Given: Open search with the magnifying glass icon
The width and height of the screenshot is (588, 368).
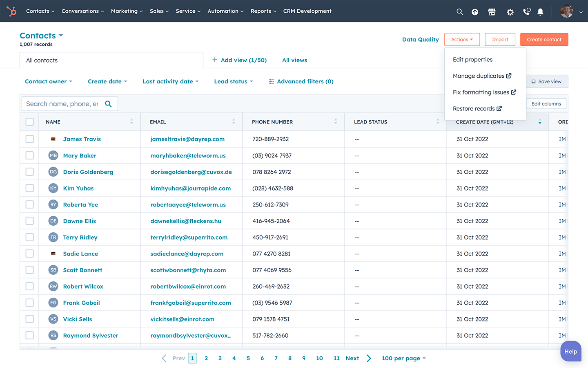Looking at the screenshot, I should pos(460,12).
